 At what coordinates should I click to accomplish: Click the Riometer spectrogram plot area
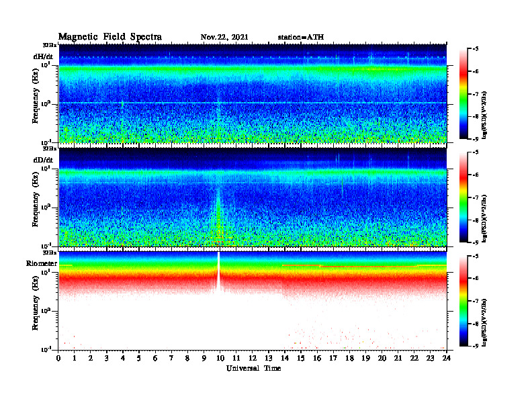coord(253,301)
